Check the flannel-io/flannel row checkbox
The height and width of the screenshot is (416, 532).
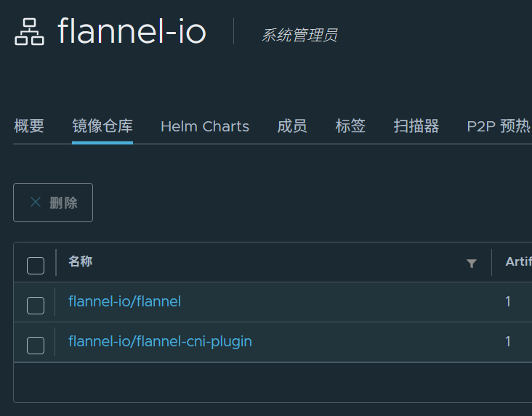pos(36,306)
